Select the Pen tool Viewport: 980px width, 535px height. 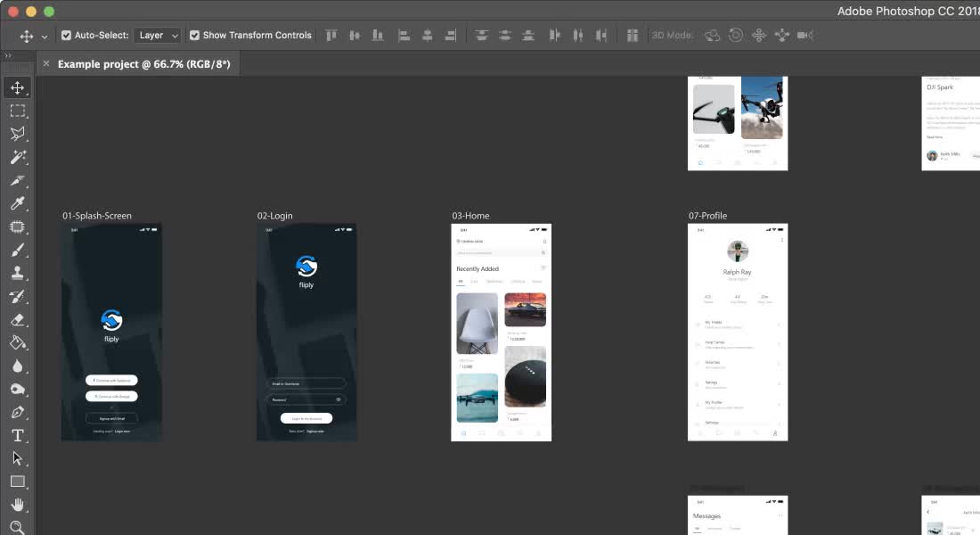19,412
